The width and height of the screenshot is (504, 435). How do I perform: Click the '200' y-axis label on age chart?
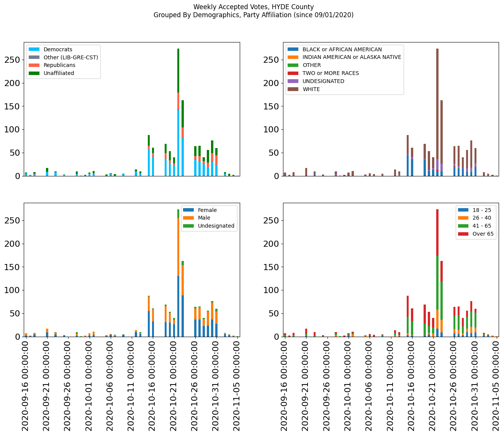[x=271, y=244]
